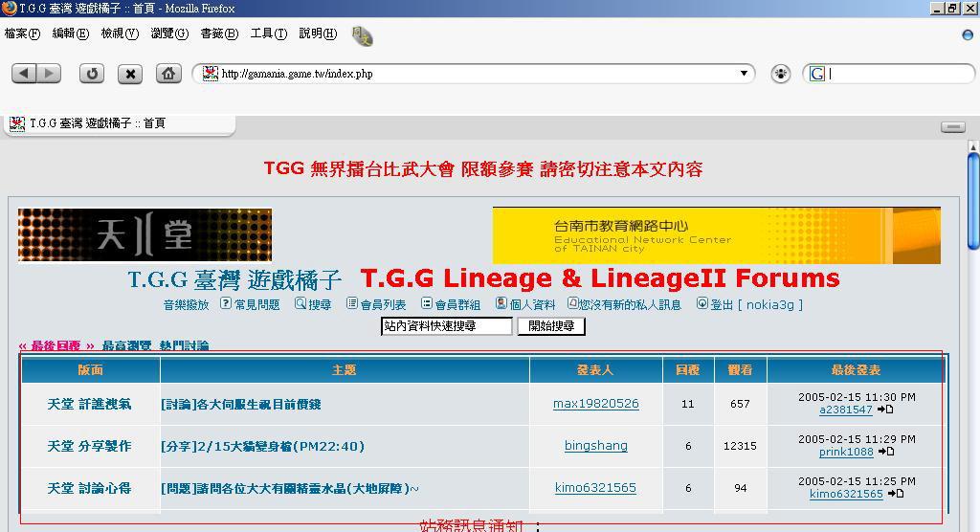Open the 工具(T) menu

(x=269, y=33)
